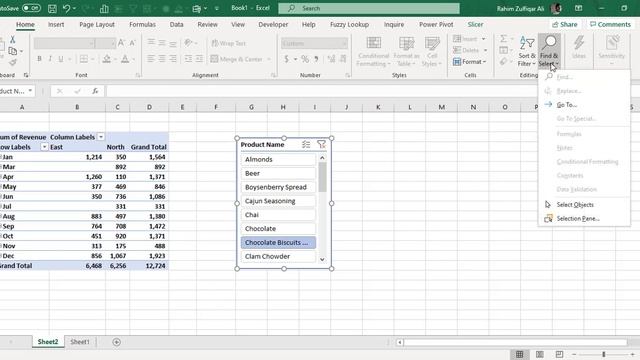The width and height of the screenshot is (640, 360).
Task: Click the Selection Pane menu icon
Action: pos(548,219)
